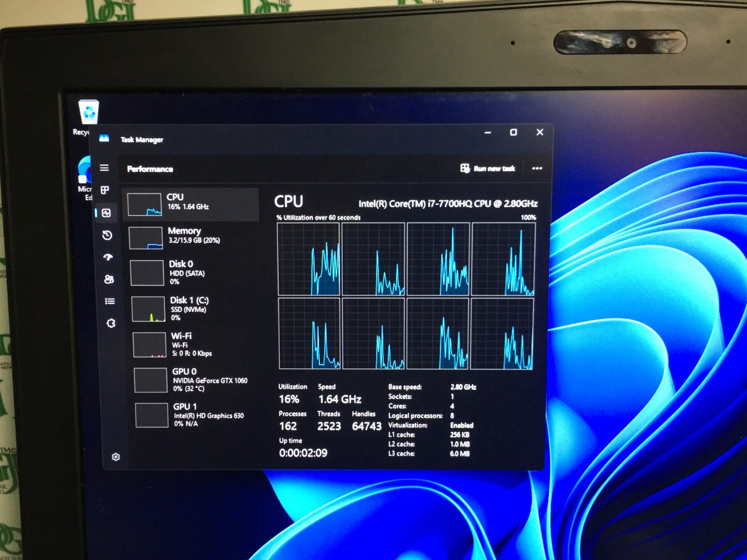Image resolution: width=747 pixels, height=560 pixels.
Task: Click the 0:00:02:09 up time value
Action: 303,453
